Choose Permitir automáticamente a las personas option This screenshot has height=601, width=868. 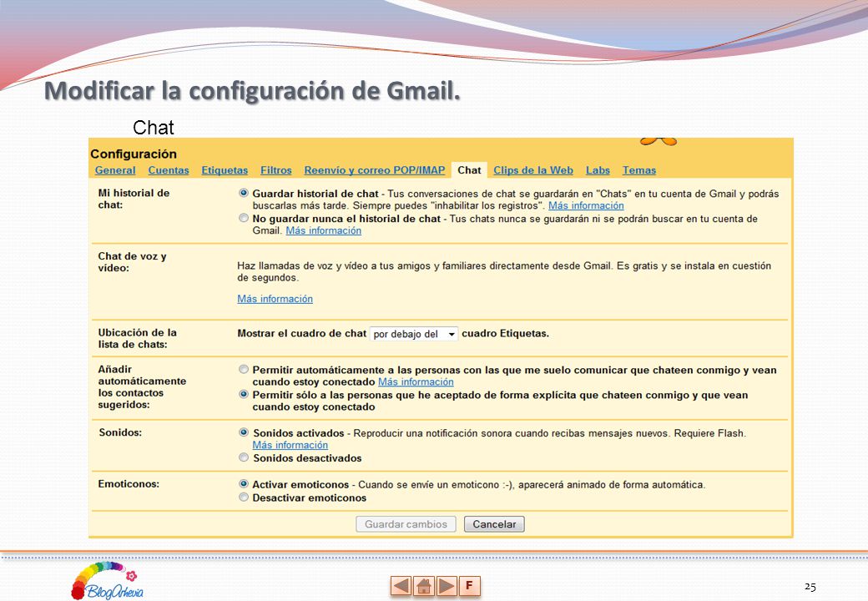coord(244,369)
